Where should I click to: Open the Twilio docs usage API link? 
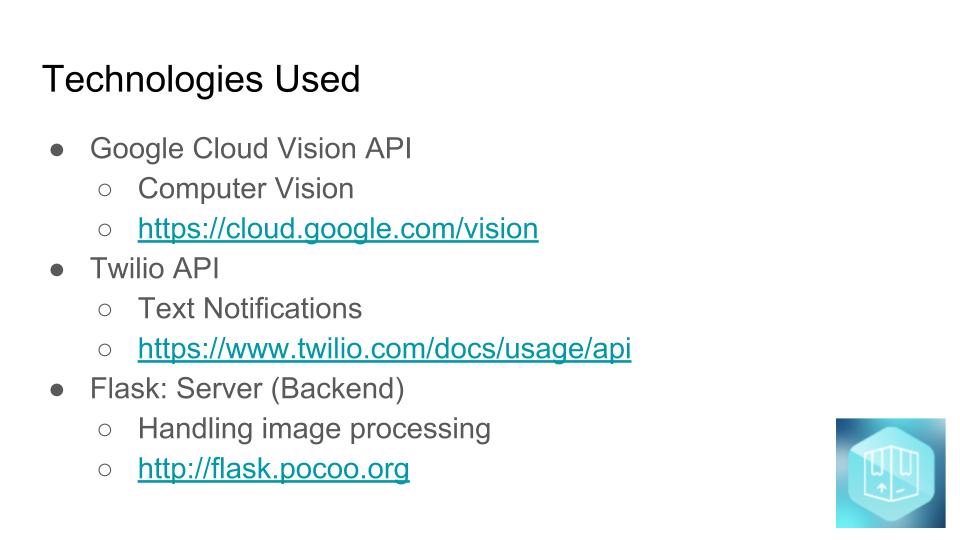click(x=384, y=349)
